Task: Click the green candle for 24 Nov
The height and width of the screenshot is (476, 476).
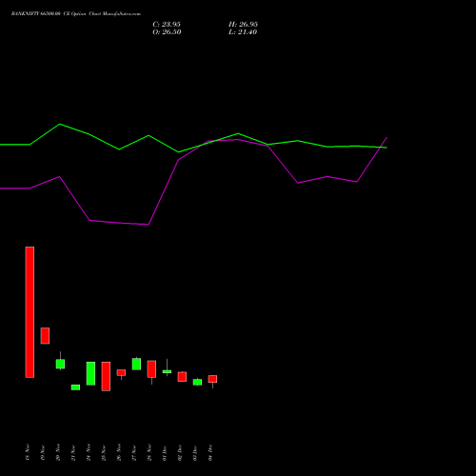Action: (x=90, y=373)
